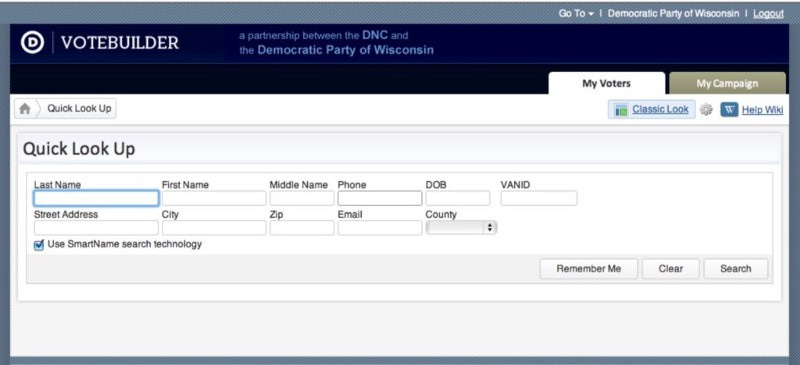The image size is (800, 365).
Task: Click the Logout link
Action: [x=768, y=14]
